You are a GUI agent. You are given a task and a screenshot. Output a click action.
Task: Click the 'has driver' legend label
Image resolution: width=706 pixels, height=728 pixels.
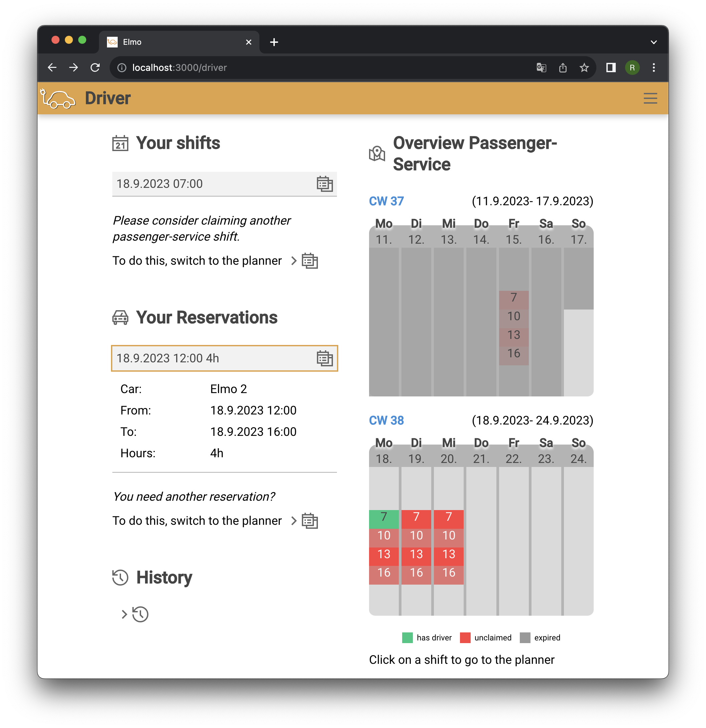pyautogui.click(x=434, y=638)
